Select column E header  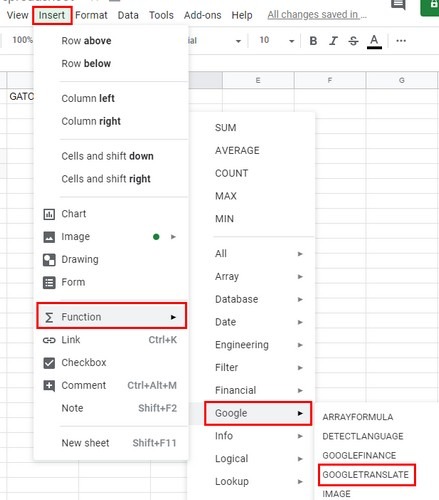click(x=258, y=80)
